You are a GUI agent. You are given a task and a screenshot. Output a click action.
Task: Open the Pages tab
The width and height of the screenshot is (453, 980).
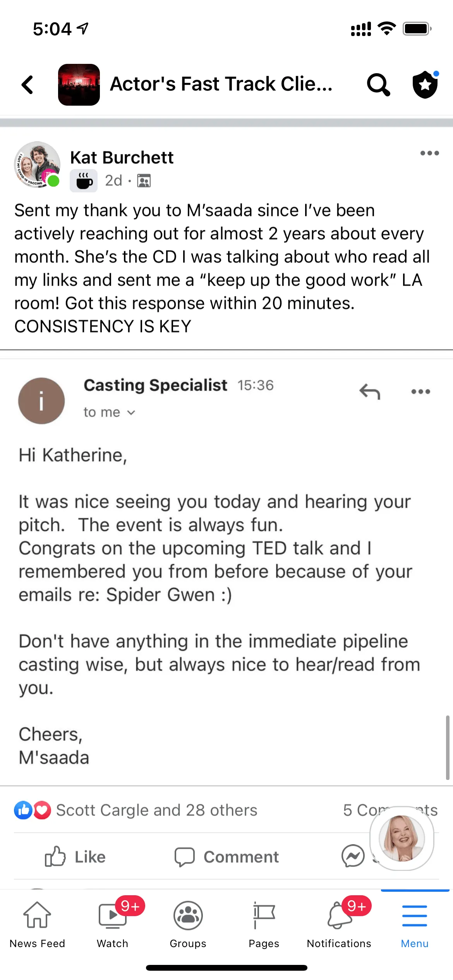pyautogui.click(x=264, y=923)
